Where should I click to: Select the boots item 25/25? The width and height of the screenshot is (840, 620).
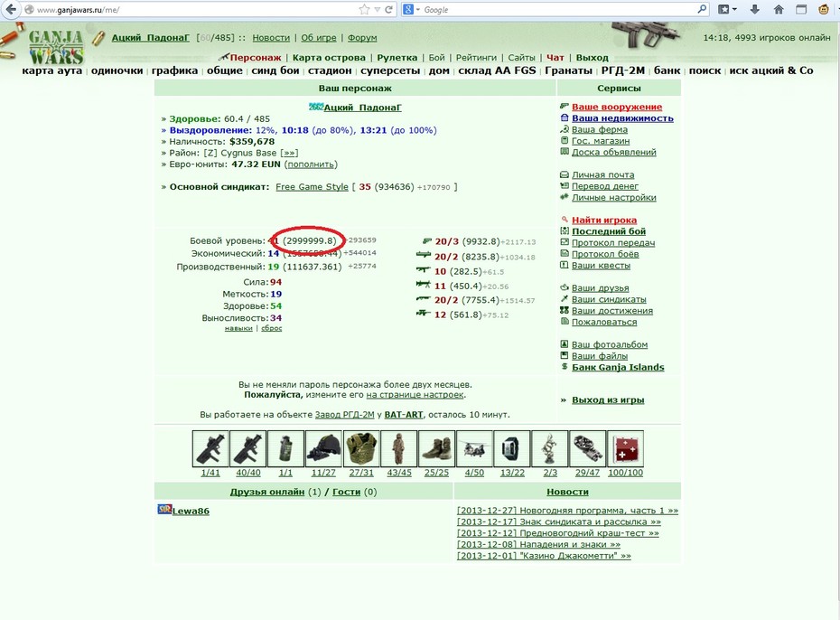[436, 448]
